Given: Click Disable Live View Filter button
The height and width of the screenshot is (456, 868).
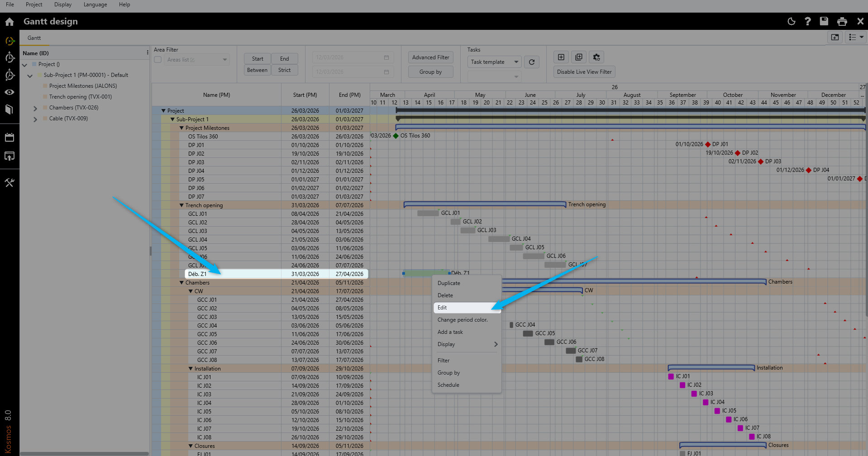Looking at the screenshot, I should pyautogui.click(x=584, y=72).
